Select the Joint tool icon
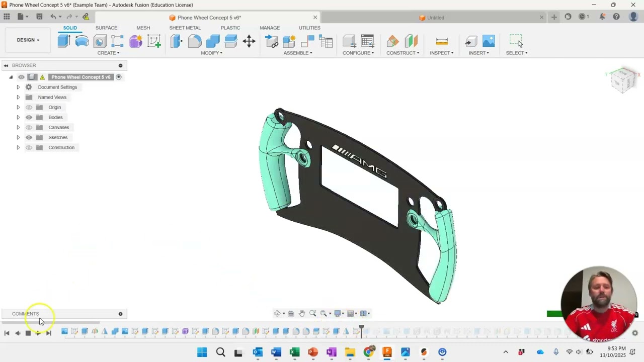644x362 pixels. tap(272, 41)
